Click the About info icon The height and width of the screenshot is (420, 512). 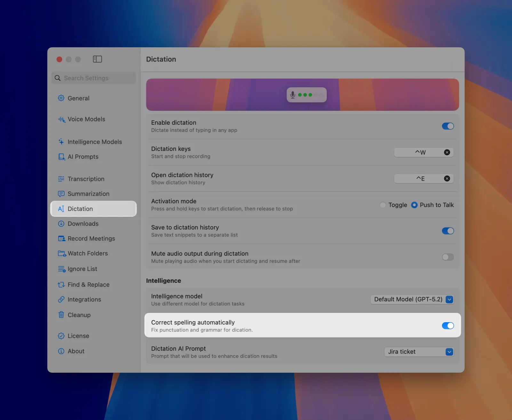[x=61, y=351]
